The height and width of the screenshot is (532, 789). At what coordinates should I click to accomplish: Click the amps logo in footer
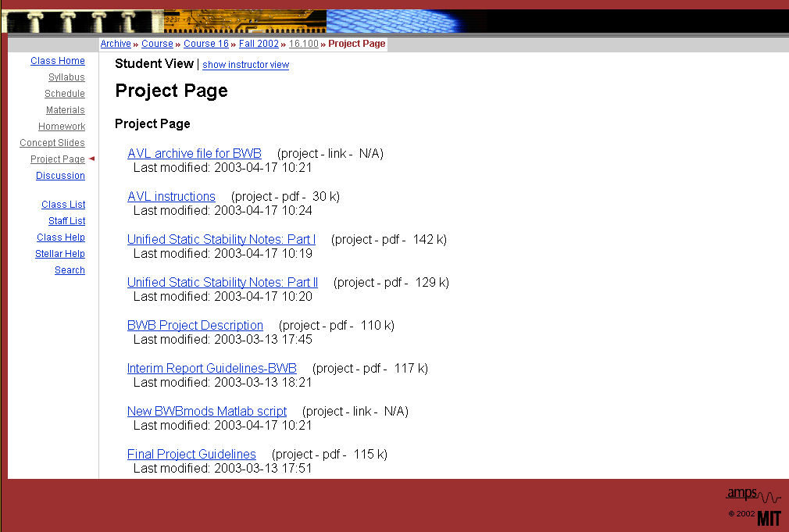752,495
